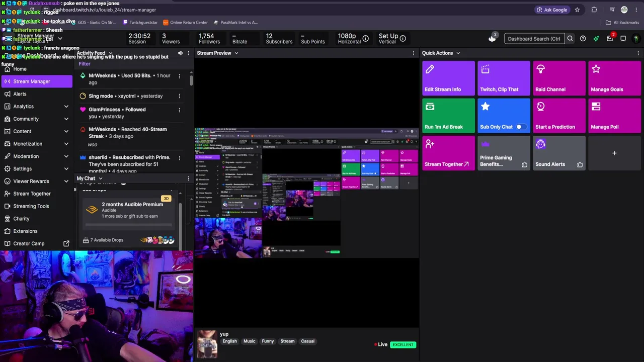Viewport: 644px width, 362px height.
Task: Open the Manage Poll quick action
Action: click(614, 116)
